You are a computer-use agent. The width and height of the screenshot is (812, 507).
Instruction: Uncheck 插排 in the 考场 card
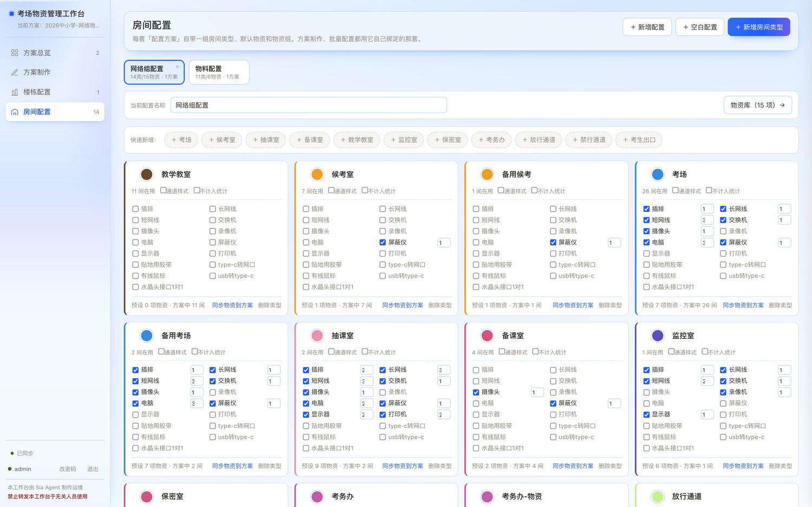click(x=646, y=209)
